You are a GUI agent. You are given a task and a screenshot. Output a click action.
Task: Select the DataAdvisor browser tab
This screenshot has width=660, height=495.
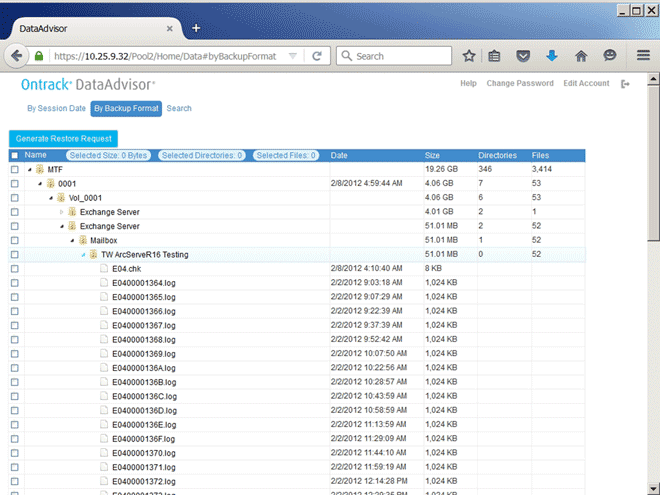click(x=98, y=29)
